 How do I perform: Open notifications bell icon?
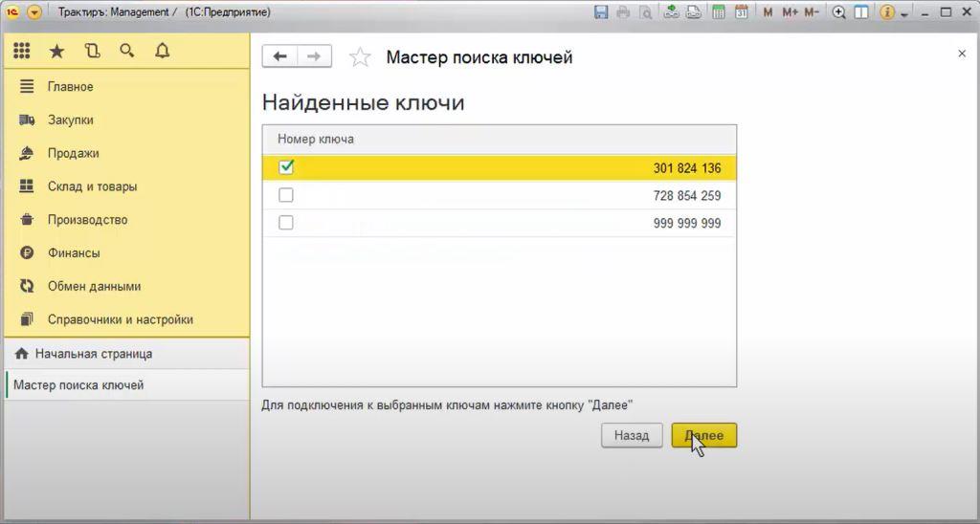point(162,52)
